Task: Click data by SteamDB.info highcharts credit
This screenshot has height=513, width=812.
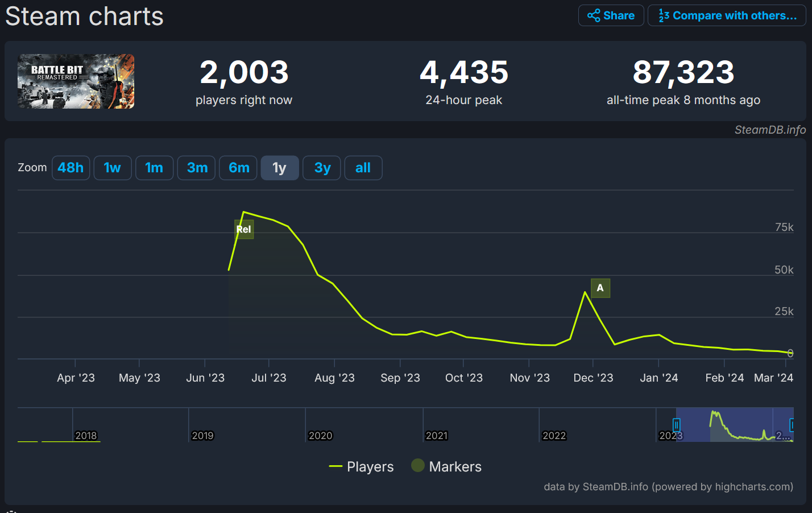Action: 668,487
